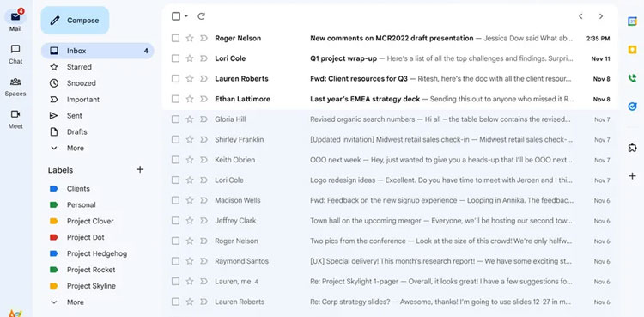Select Lauren, me Project Skylight email checkbox

(x=175, y=281)
